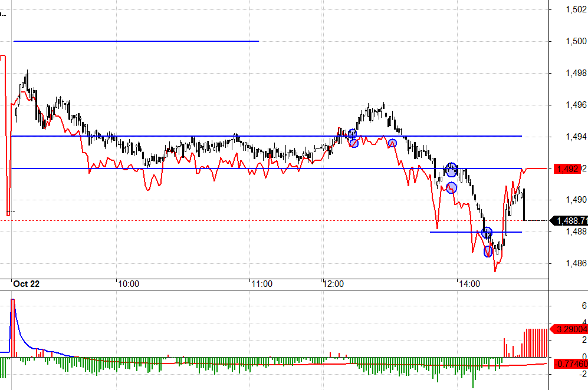
Task: Click the blue circle marker on the 1,492 line
Action: 451,170
